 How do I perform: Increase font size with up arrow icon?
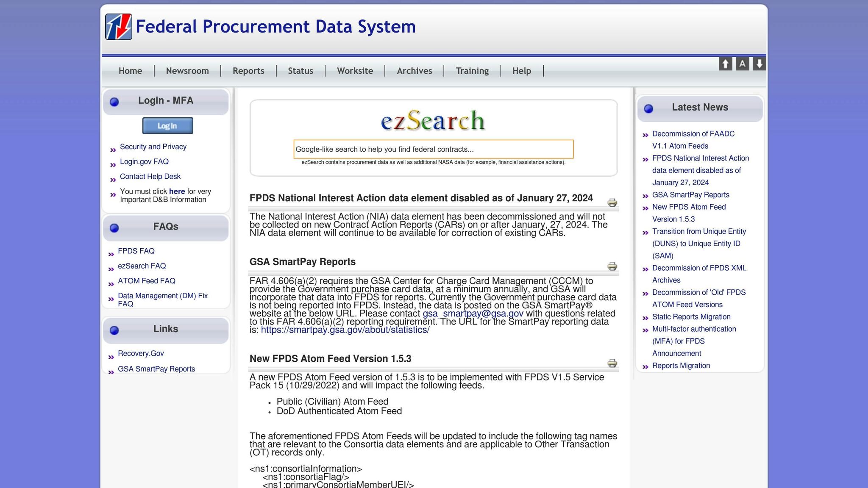pos(725,64)
